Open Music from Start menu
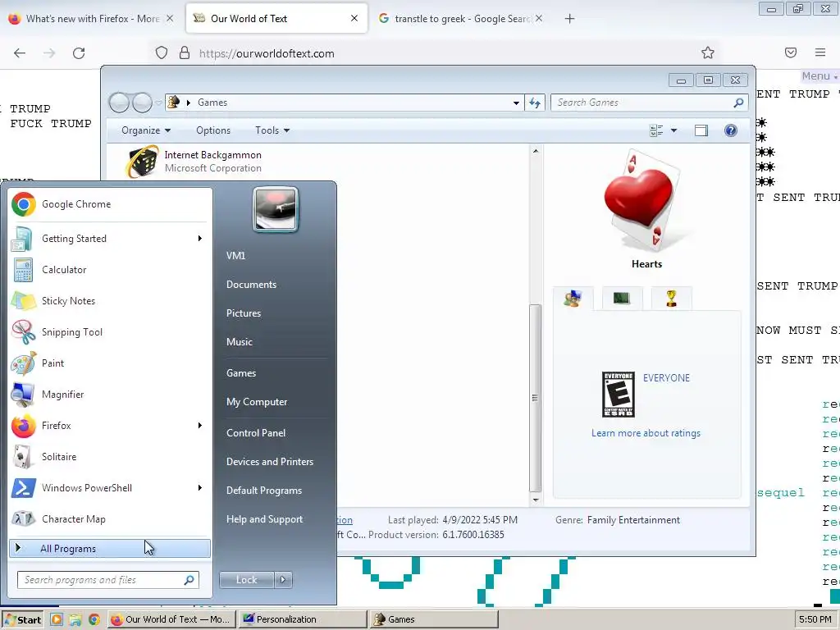The height and width of the screenshot is (630, 840). point(239,342)
